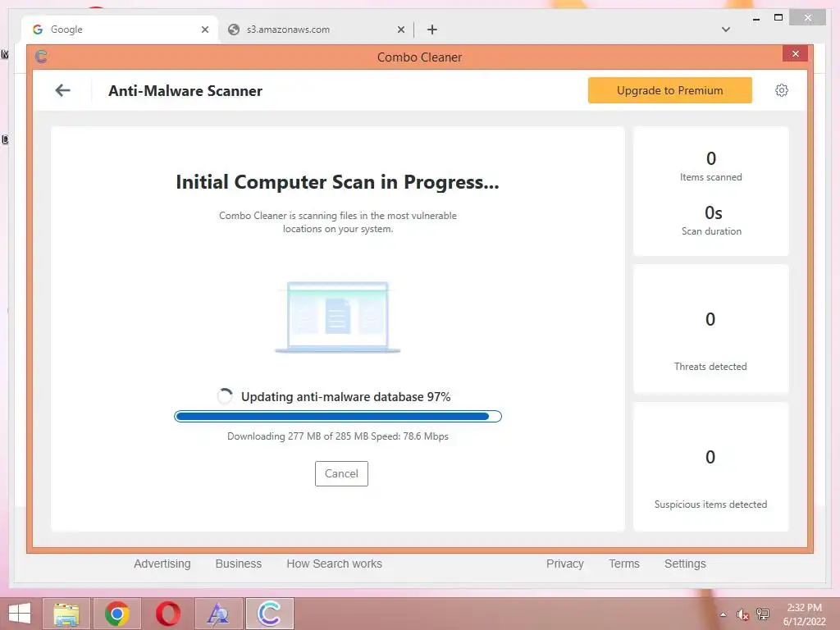Close the Combo Cleaner window
Screen dimensions: 840x630
tap(795, 53)
